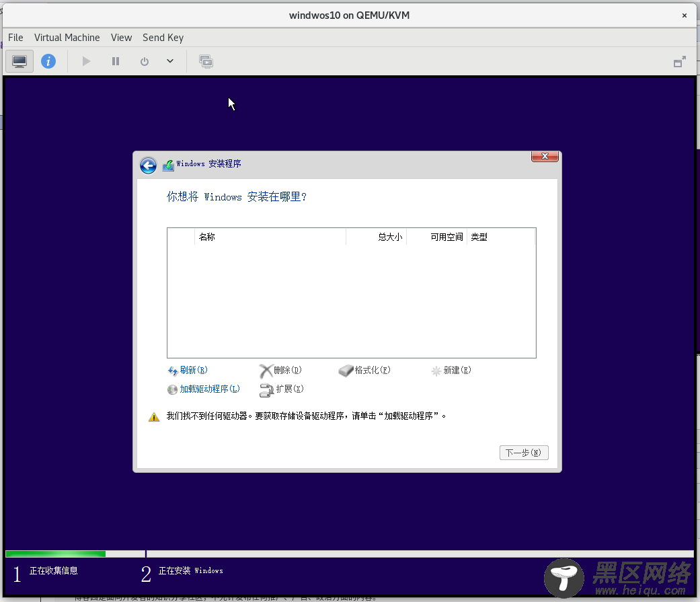Show the graphical console view
The width and height of the screenshot is (700, 602).
[x=20, y=61]
